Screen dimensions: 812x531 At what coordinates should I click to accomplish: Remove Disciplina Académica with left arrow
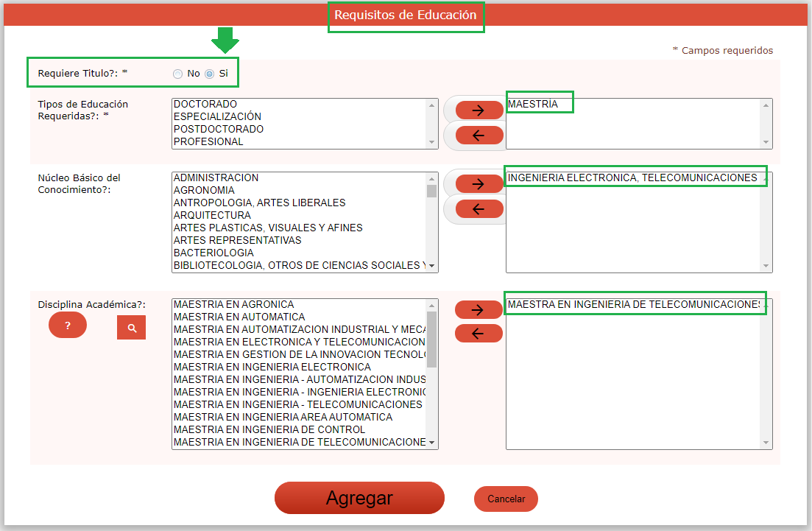(x=479, y=334)
